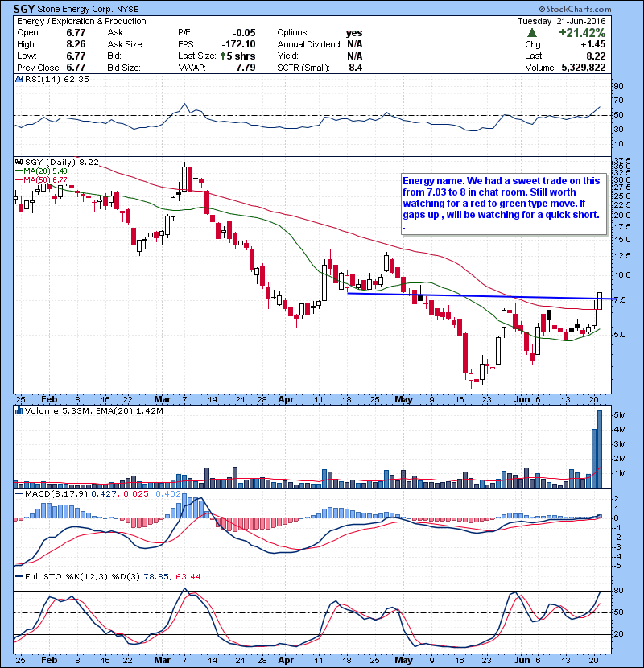Click the Tuesday 21-Jun-2016 date
644x668 pixels.
pyautogui.click(x=562, y=21)
